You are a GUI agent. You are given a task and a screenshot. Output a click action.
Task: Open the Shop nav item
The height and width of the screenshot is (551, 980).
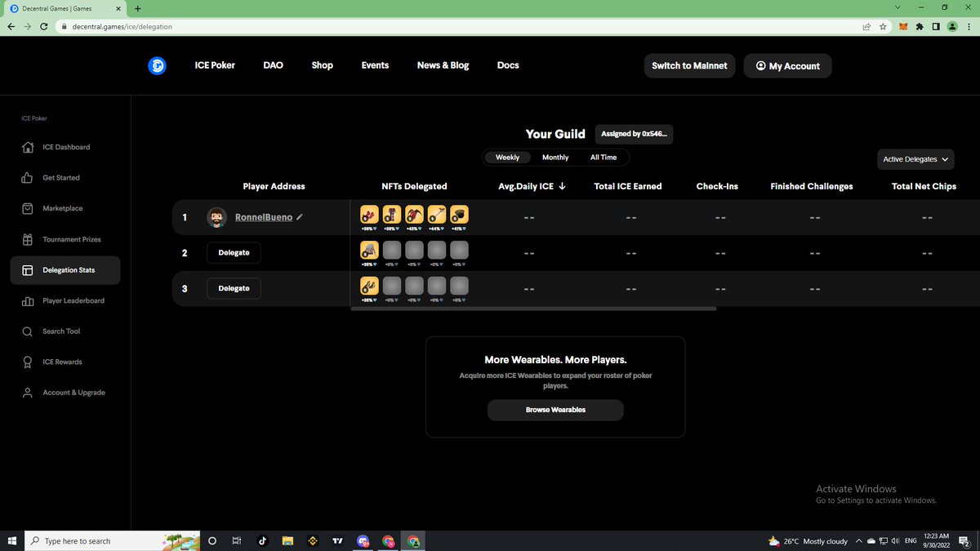pyautogui.click(x=323, y=65)
